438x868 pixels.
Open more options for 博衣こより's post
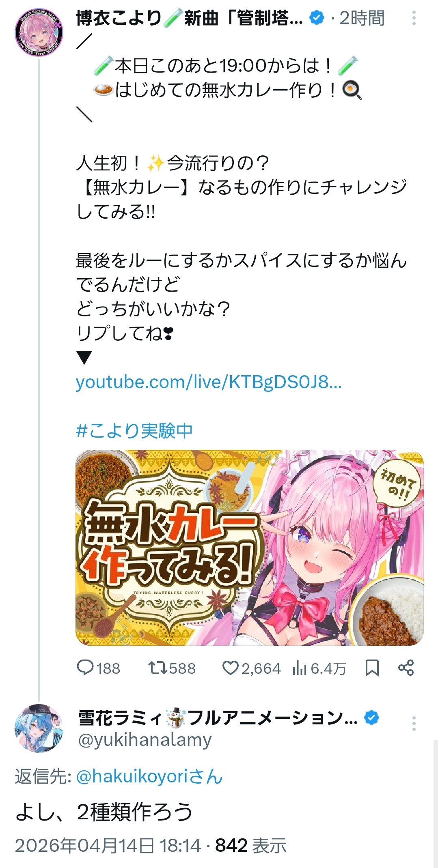pyautogui.click(x=414, y=18)
